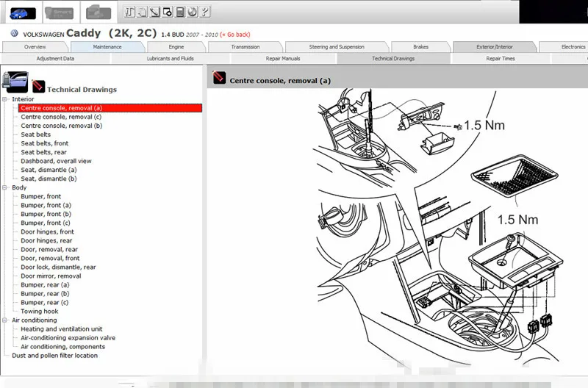The width and height of the screenshot is (588, 388).
Task: Click the car seat and door icon
Action: click(15, 82)
